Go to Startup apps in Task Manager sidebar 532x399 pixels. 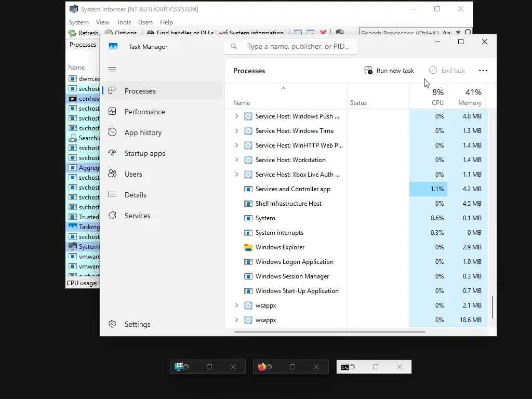(x=163, y=153)
